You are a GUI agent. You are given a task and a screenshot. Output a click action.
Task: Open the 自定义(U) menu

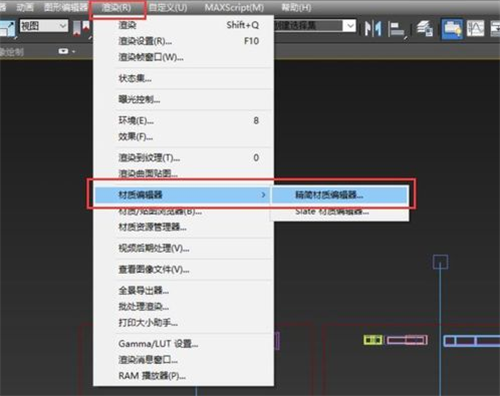coord(168,7)
